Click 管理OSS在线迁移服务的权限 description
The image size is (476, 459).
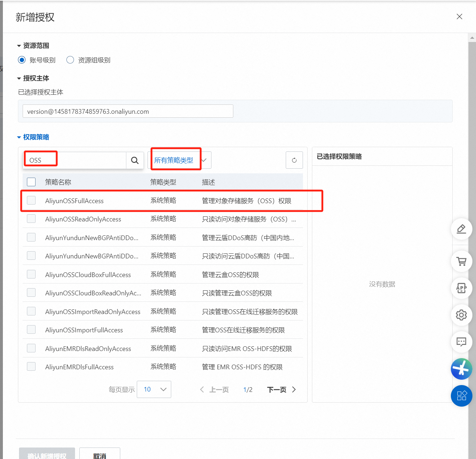pyautogui.click(x=243, y=330)
